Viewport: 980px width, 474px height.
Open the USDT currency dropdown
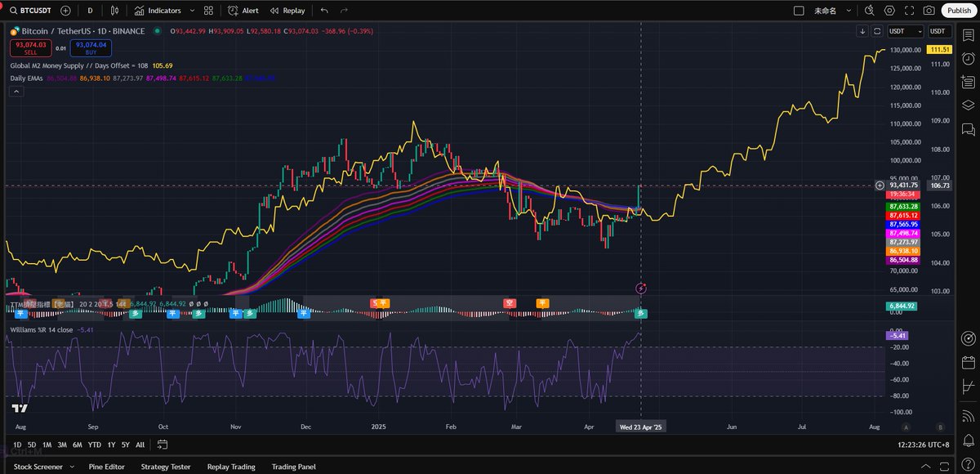[x=905, y=31]
